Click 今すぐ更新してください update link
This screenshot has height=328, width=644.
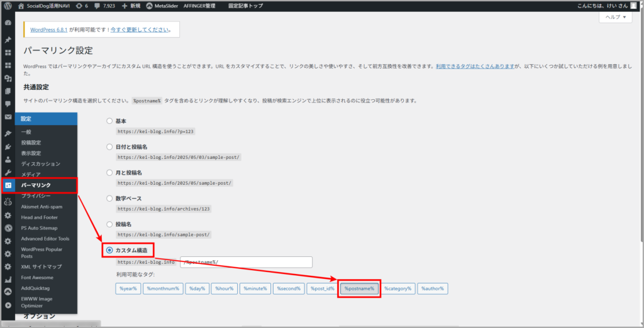tap(140, 30)
